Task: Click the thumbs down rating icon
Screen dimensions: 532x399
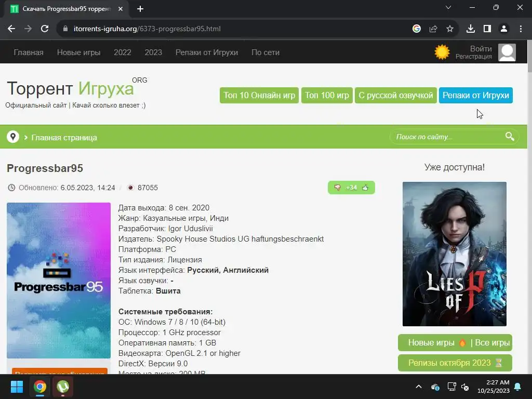Action: coord(338,188)
